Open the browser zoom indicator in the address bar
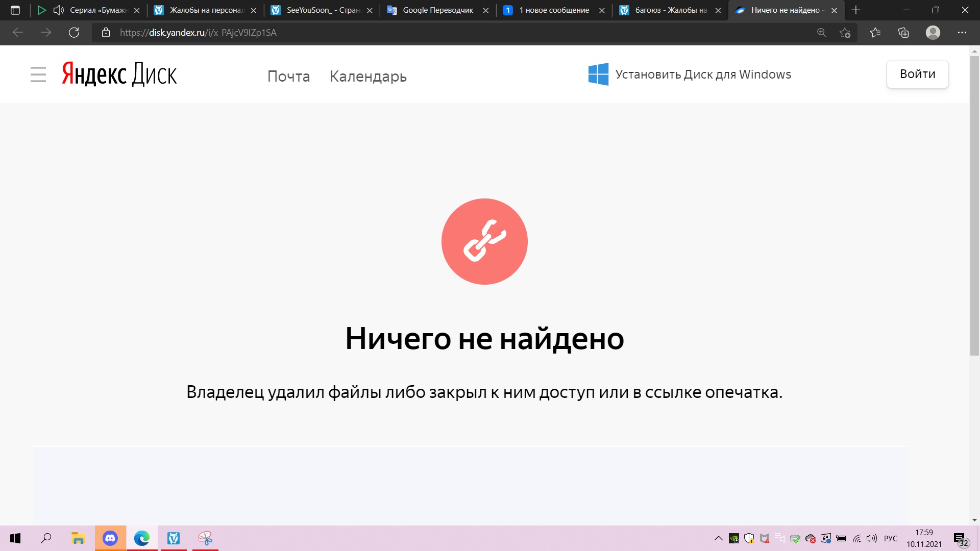Image resolution: width=980 pixels, height=551 pixels. [x=821, y=33]
